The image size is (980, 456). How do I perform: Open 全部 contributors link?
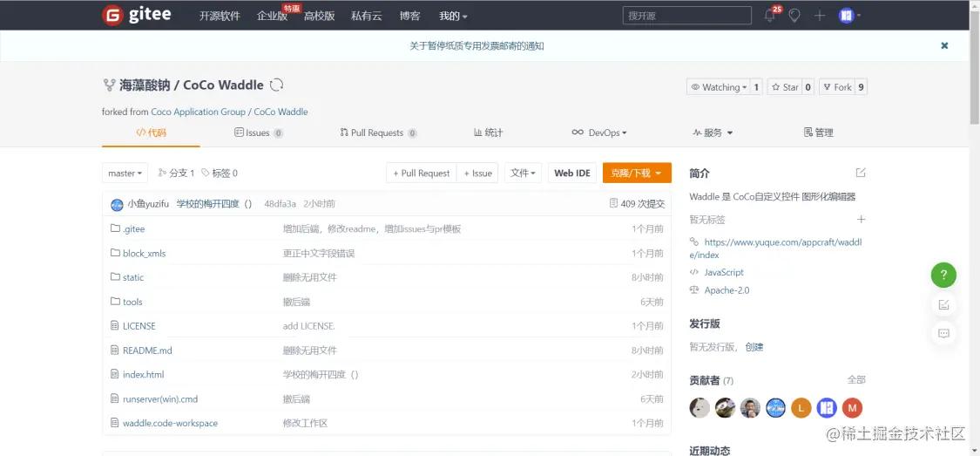click(856, 379)
